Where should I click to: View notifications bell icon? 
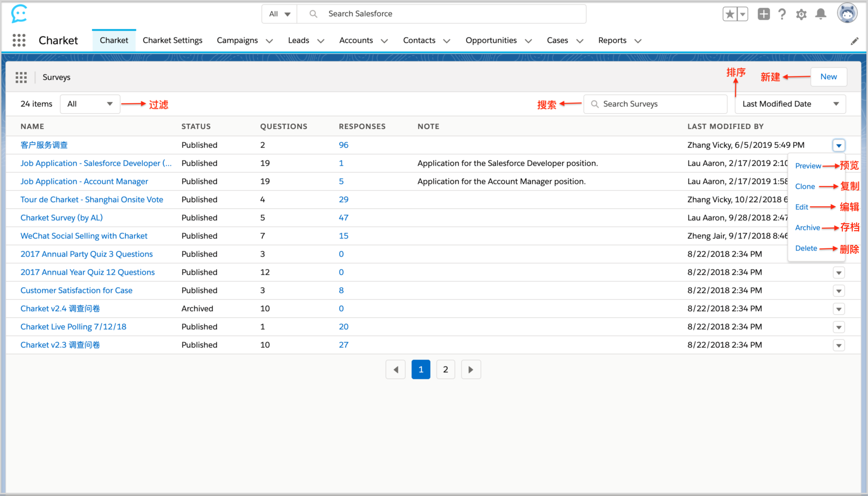pos(821,14)
